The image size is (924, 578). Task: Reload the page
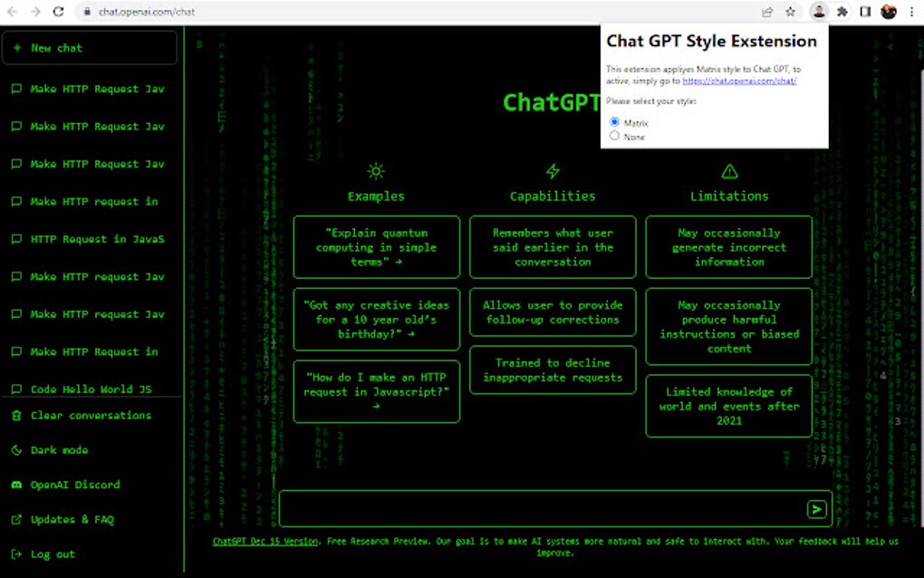click(x=57, y=12)
